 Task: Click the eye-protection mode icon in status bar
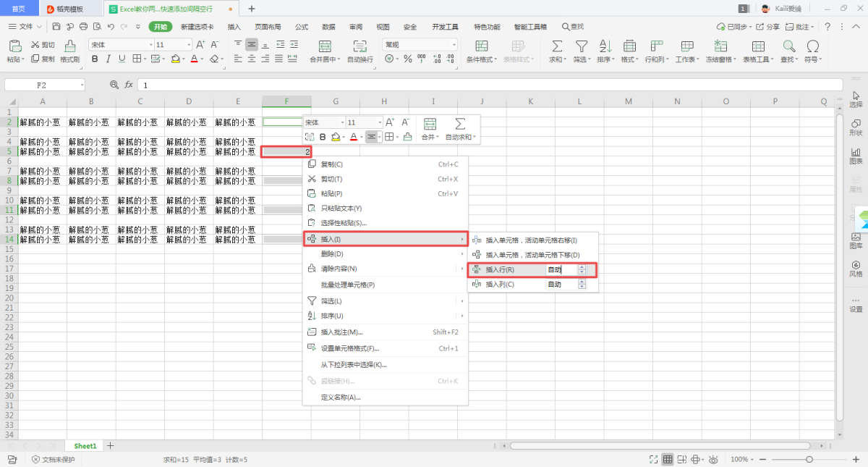coord(713,459)
